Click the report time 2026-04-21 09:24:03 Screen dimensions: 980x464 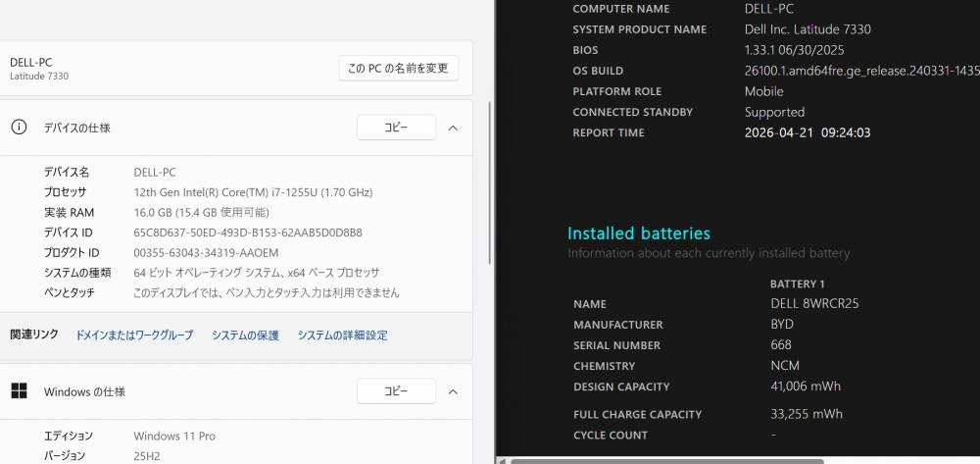click(x=808, y=132)
